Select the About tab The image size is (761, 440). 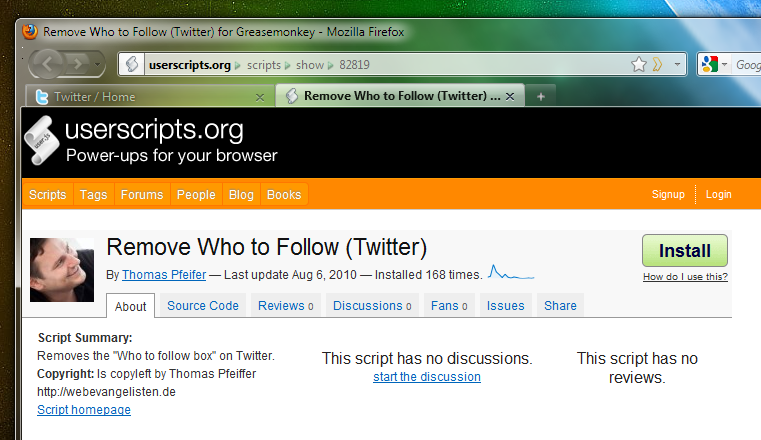(131, 306)
